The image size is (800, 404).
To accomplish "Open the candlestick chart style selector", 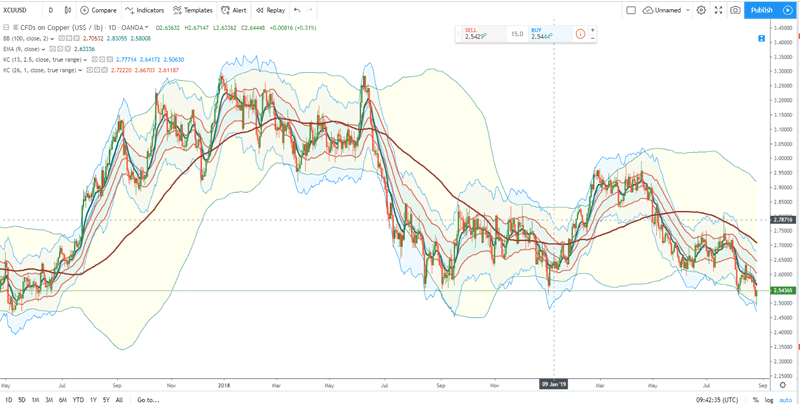I will [70, 10].
